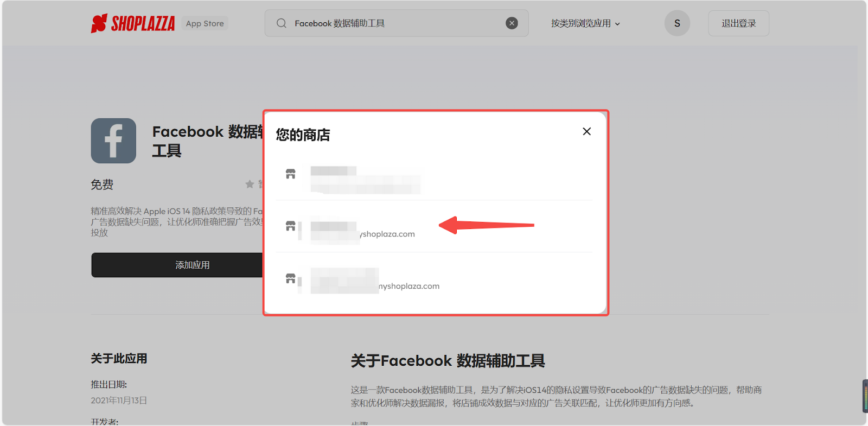The image size is (868, 426).
Task: Click the search box with Facebook 数据辅助工具
Action: tap(397, 23)
